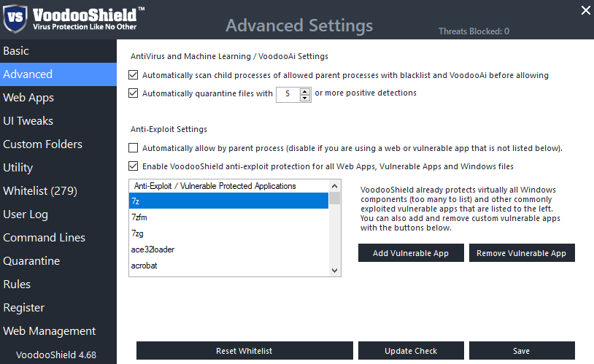This screenshot has height=364, width=594.
Task: Enable automatically allow by parent process
Action: click(133, 148)
